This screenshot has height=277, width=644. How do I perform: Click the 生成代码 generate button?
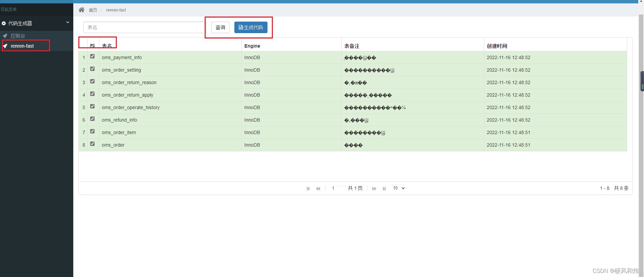[x=251, y=27]
